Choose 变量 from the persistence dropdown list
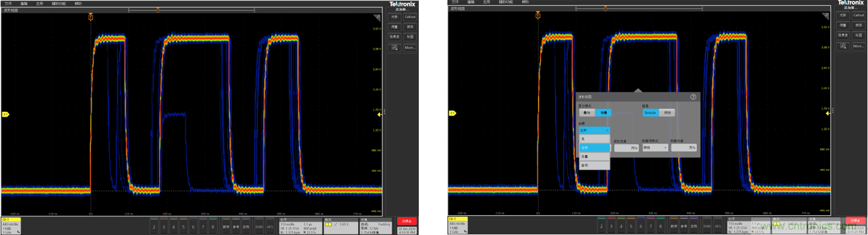This screenshot has height=235, width=868. [594, 156]
